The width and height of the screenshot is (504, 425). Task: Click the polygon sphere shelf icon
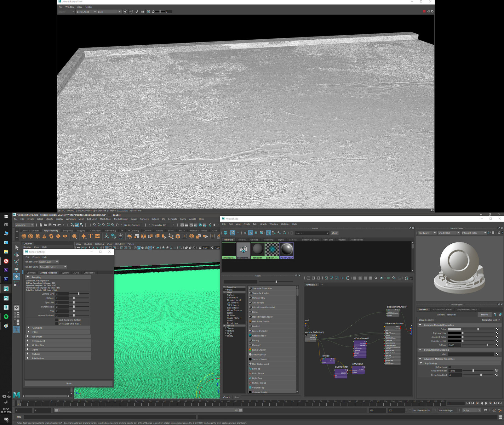[x=24, y=236]
